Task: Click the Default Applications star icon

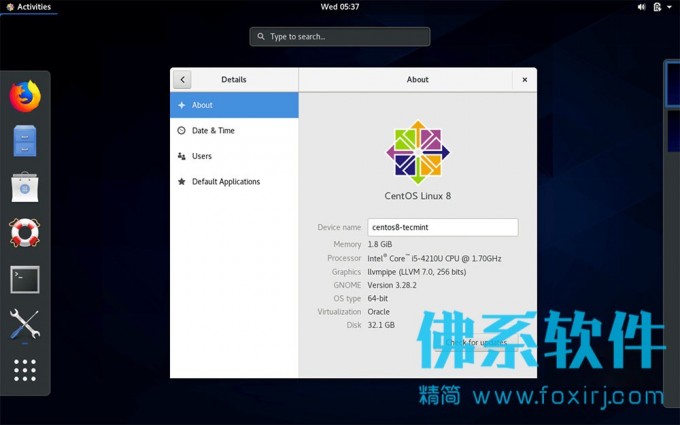Action: click(181, 181)
